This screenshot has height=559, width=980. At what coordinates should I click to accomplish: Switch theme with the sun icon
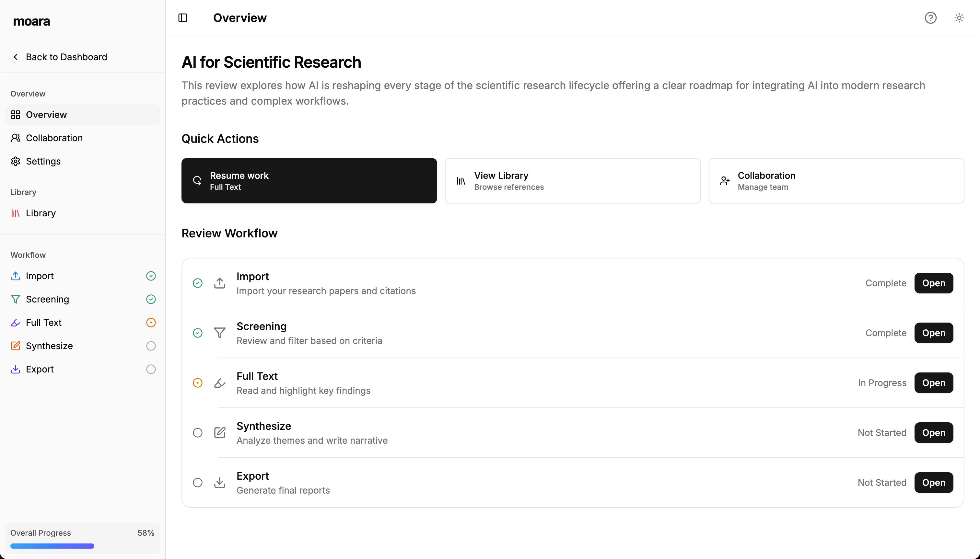pyautogui.click(x=959, y=18)
